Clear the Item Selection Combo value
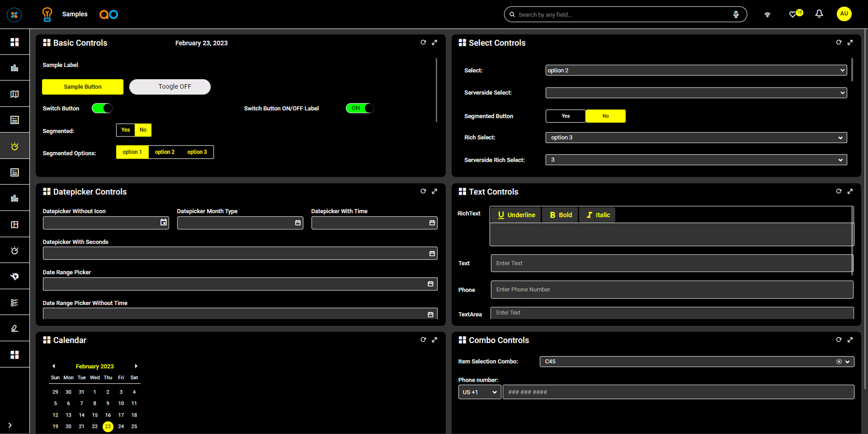This screenshot has width=868, height=434. tap(839, 362)
